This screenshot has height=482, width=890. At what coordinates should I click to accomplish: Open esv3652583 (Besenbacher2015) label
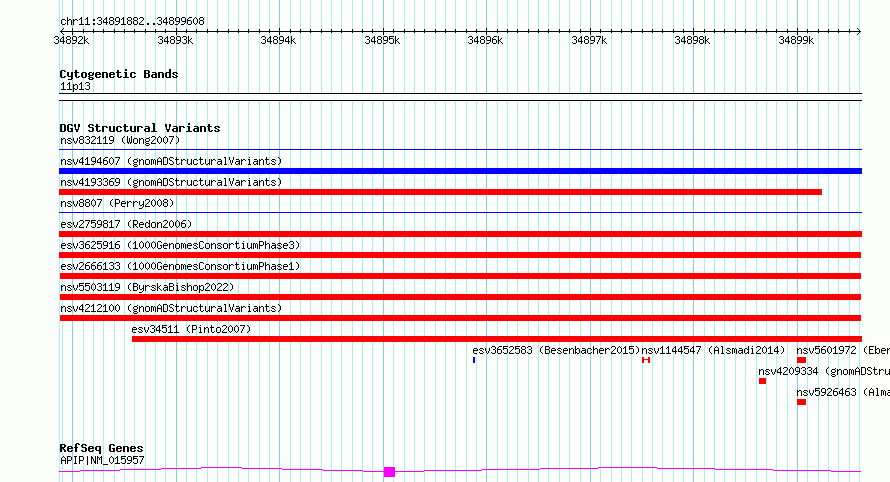pos(556,350)
